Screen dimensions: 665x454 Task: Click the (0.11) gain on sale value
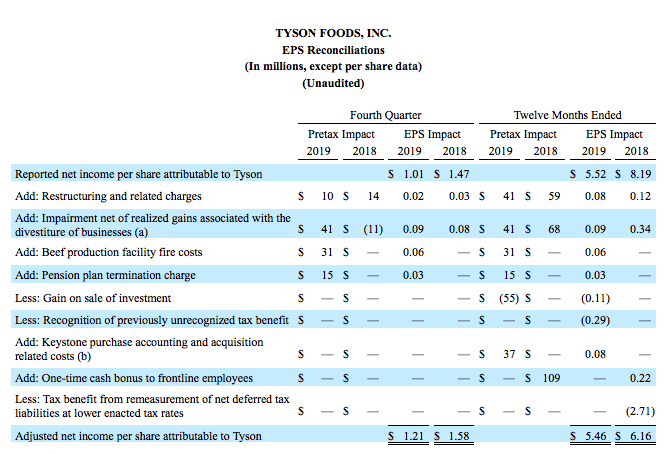pyautogui.click(x=595, y=298)
